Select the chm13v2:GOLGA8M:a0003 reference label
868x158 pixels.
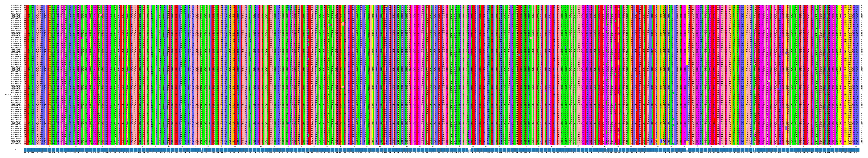pos(14,95)
